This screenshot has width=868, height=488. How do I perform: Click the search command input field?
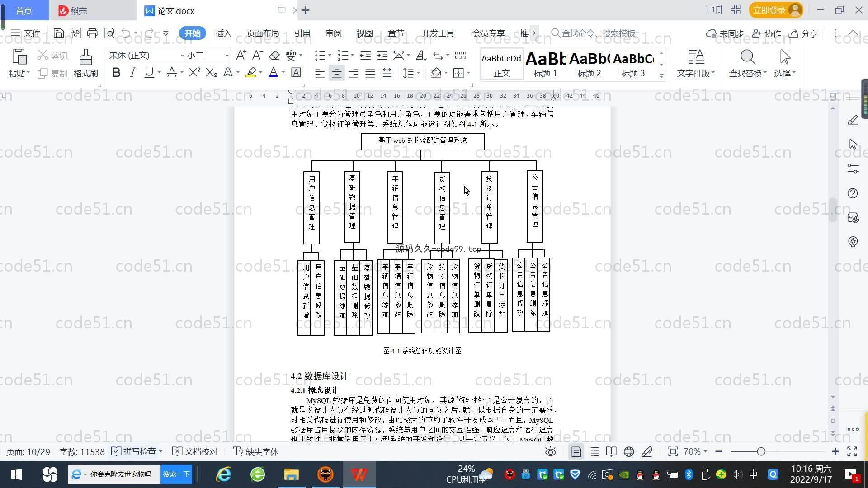pos(593,33)
